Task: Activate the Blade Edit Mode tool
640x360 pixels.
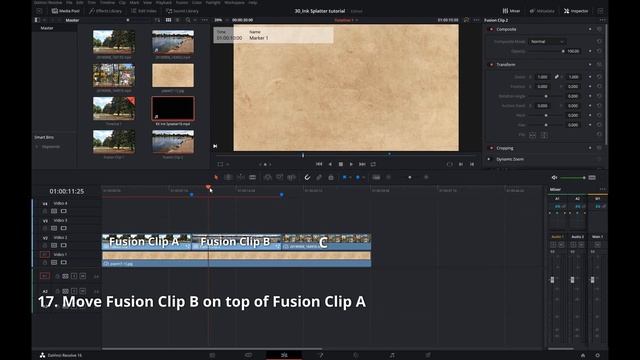Action: [253, 178]
